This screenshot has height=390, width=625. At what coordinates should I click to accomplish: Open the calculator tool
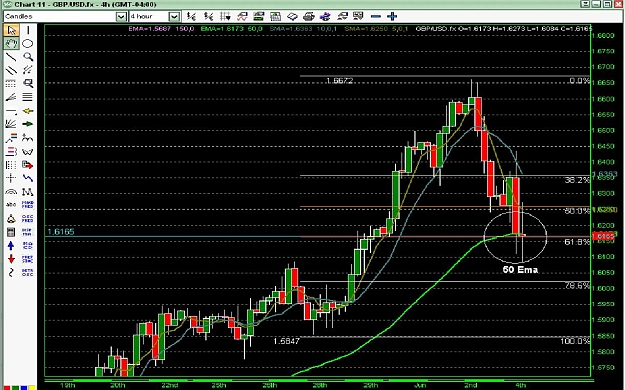11,232
